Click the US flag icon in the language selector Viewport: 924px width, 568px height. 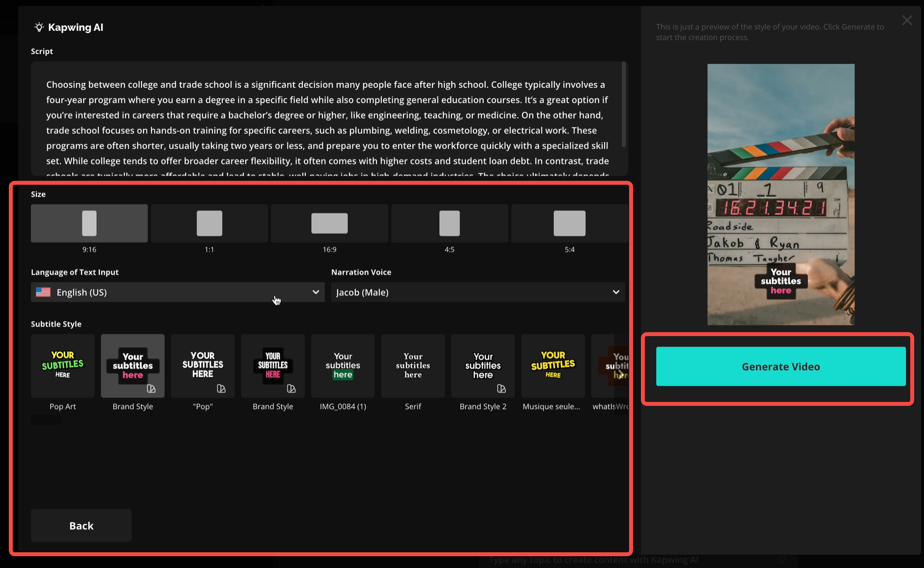tap(44, 292)
